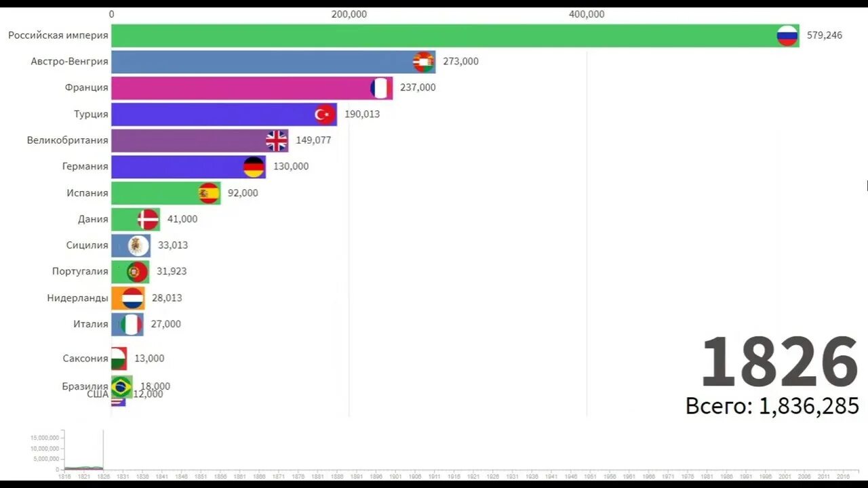The height and width of the screenshot is (488, 868).
Task: Select the Великобритания label
Action: point(68,140)
